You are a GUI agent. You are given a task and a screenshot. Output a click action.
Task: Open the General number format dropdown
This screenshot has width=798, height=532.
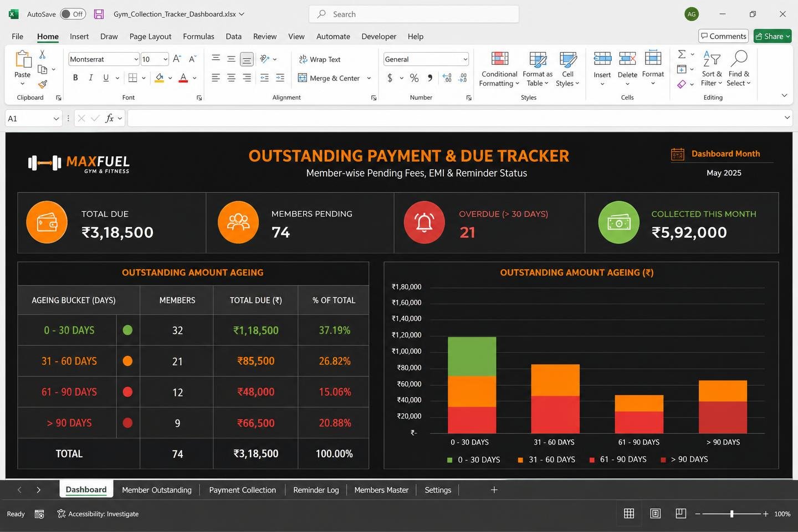pos(465,59)
